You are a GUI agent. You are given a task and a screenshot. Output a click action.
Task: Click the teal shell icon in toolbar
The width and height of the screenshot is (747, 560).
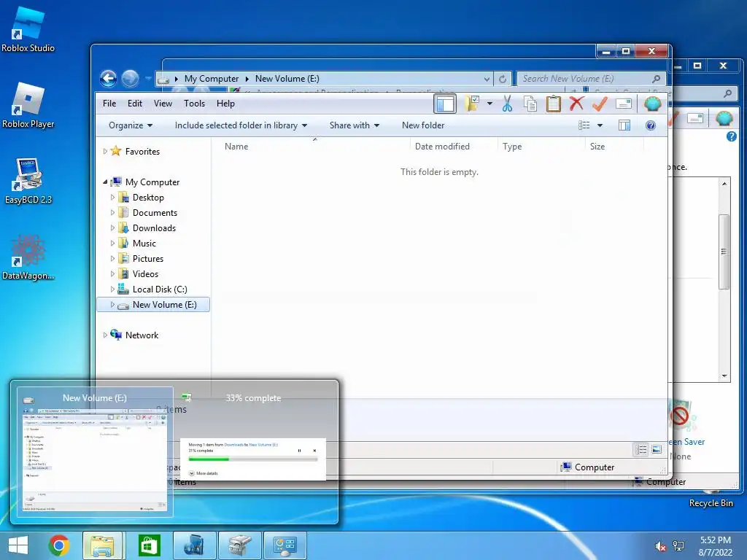click(652, 104)
